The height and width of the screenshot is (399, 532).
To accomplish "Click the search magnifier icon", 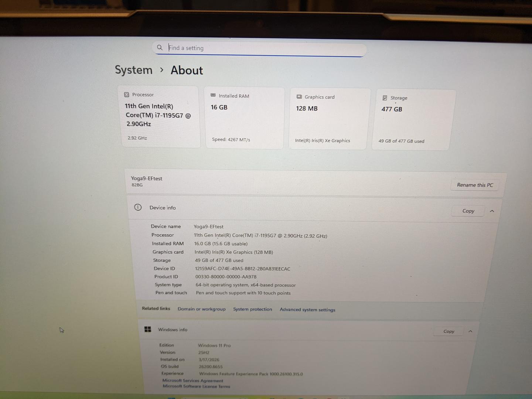I will [x=160, y=47].
